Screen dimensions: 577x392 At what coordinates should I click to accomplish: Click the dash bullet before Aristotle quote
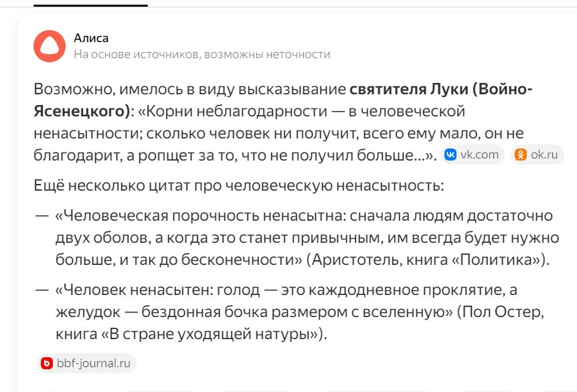(x=42, y=217)
